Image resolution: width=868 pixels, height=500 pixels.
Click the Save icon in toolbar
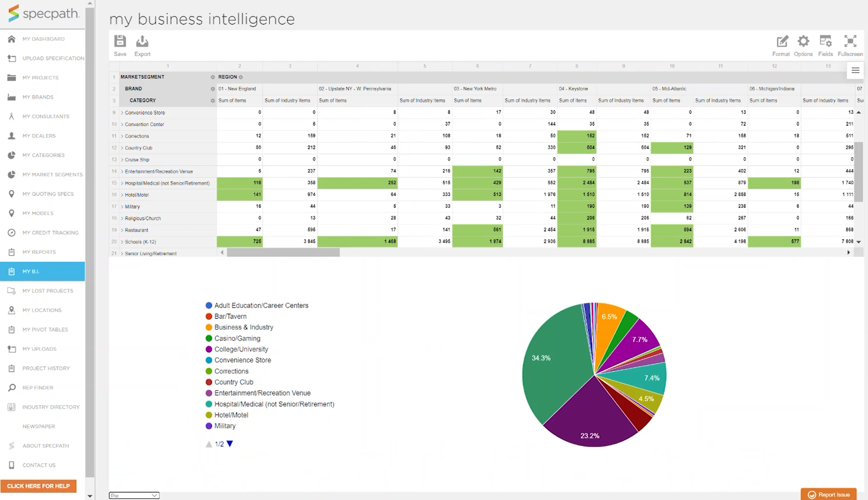tap(120, 42)
